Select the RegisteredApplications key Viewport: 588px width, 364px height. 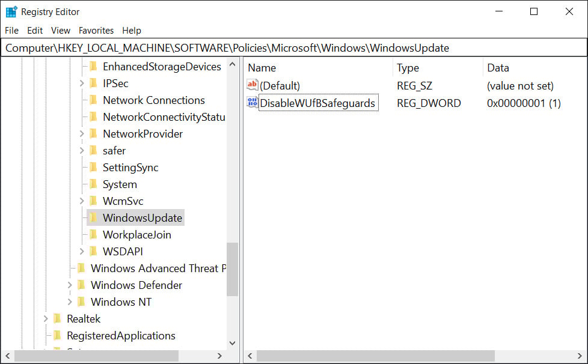tap(121, 336)
